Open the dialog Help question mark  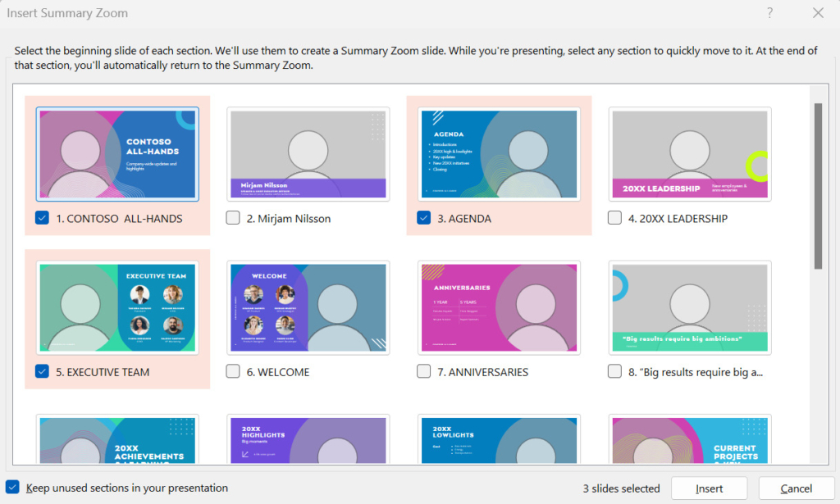point(769,13)
